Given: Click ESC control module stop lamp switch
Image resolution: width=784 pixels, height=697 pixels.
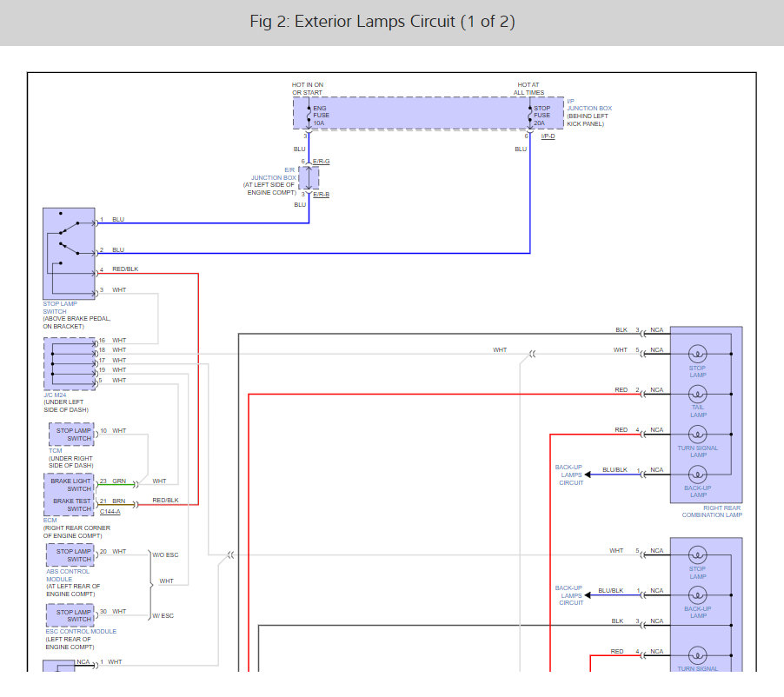Looking at the screenshot, I should (x=71, y=615).
